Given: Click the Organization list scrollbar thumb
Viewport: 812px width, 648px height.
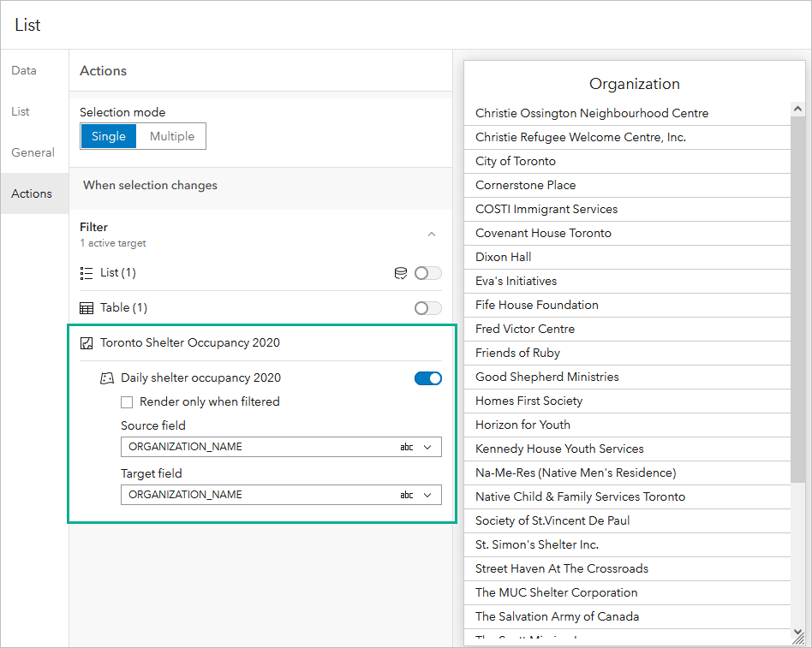Looking at the screenshot, I should (x=797, y=300).
